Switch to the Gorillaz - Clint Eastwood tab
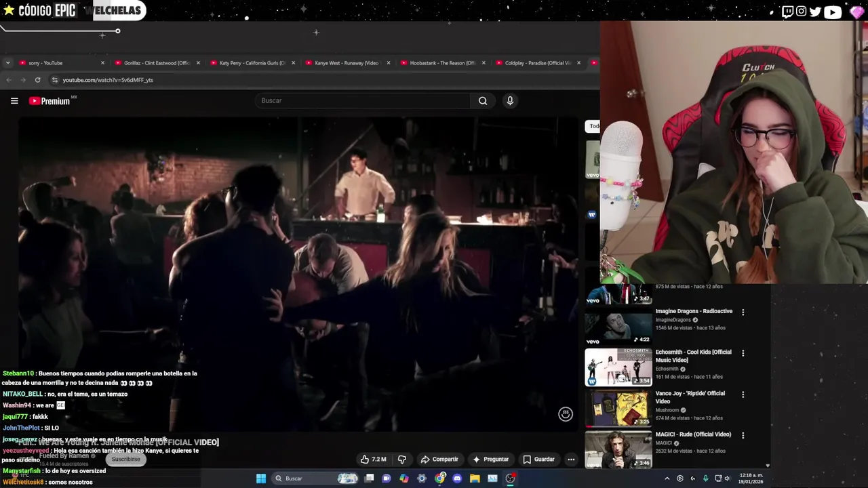Screen dimensions: 868x488 pyautogui.click(x=156, y=63)
